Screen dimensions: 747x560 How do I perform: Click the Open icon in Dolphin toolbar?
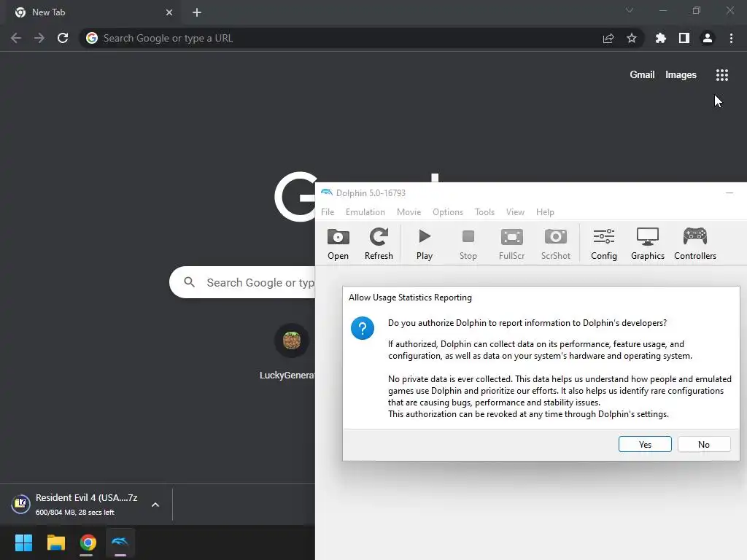(x=338, y=244)
